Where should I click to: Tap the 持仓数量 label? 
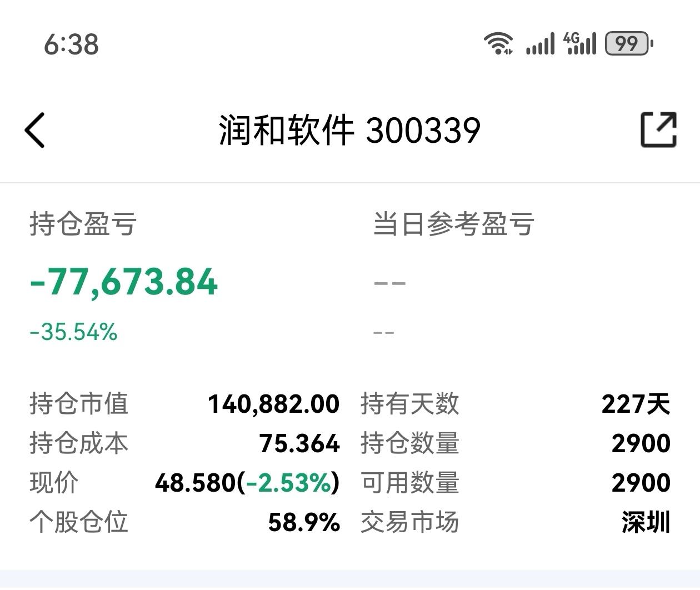[x=410, y=443]
